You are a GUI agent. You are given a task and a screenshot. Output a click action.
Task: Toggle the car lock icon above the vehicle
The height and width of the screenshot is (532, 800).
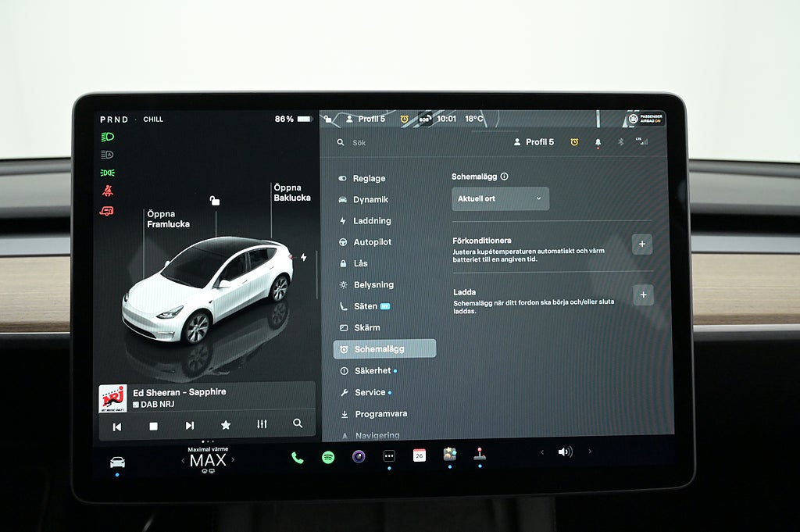coord(215,201)
